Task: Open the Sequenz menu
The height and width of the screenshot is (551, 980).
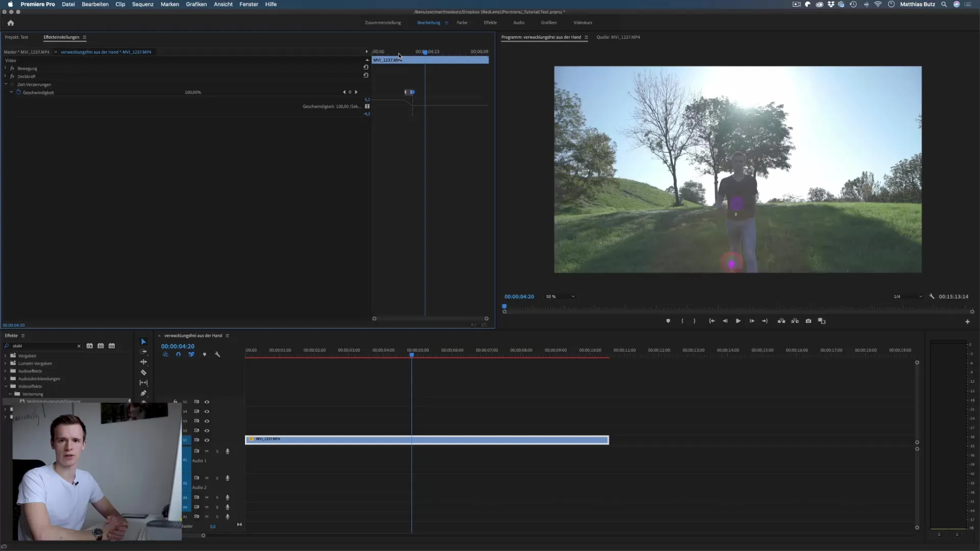Action: (143, 4)
